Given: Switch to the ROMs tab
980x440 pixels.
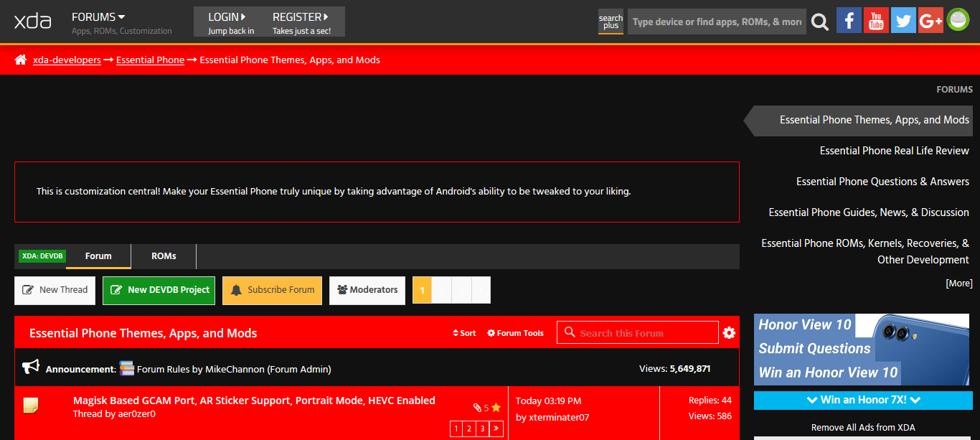Looking at the screenshot, I should [164, 256].
